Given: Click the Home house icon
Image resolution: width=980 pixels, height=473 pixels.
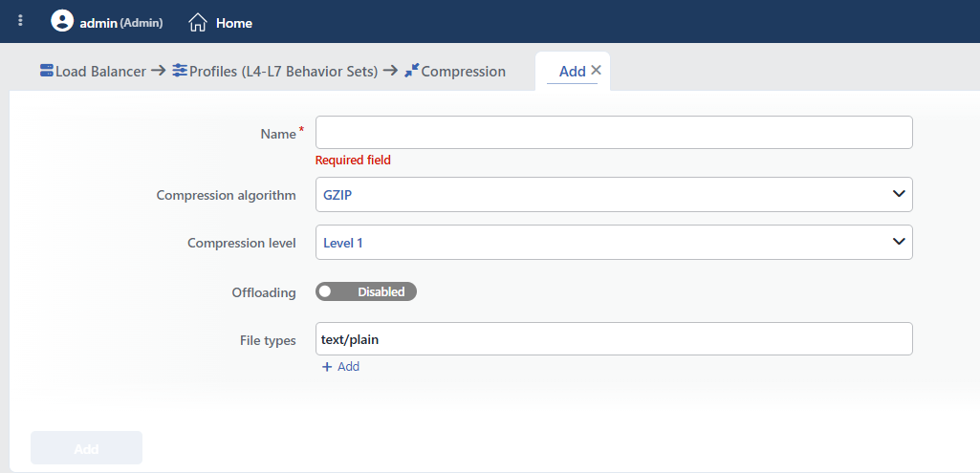Looking at the screenshot, I should click(x=198, y=23).
